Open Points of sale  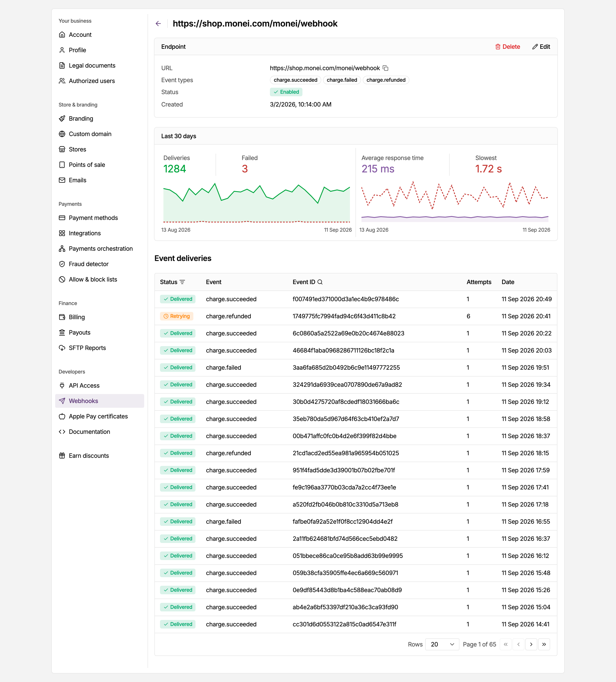point(100,165)
